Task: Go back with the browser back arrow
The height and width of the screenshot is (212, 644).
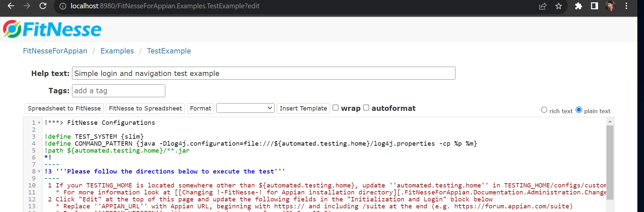Action: coord(11,6)
